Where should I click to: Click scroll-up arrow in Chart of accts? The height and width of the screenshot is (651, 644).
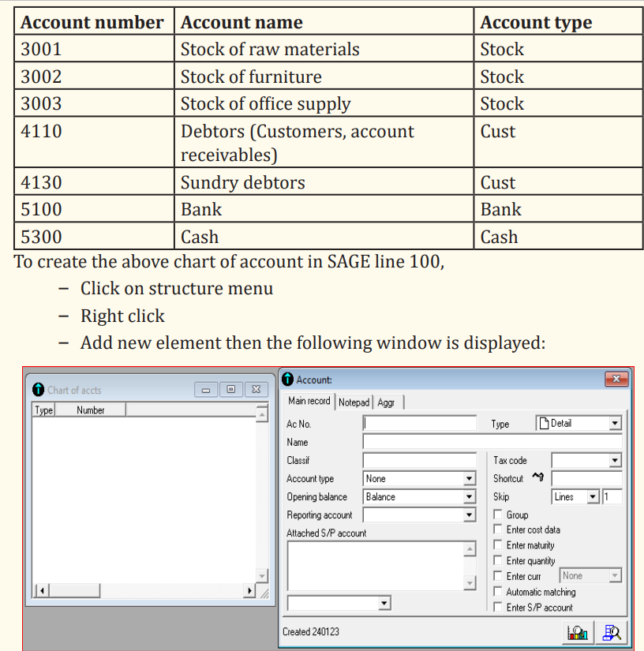click(x=262, y=414)
